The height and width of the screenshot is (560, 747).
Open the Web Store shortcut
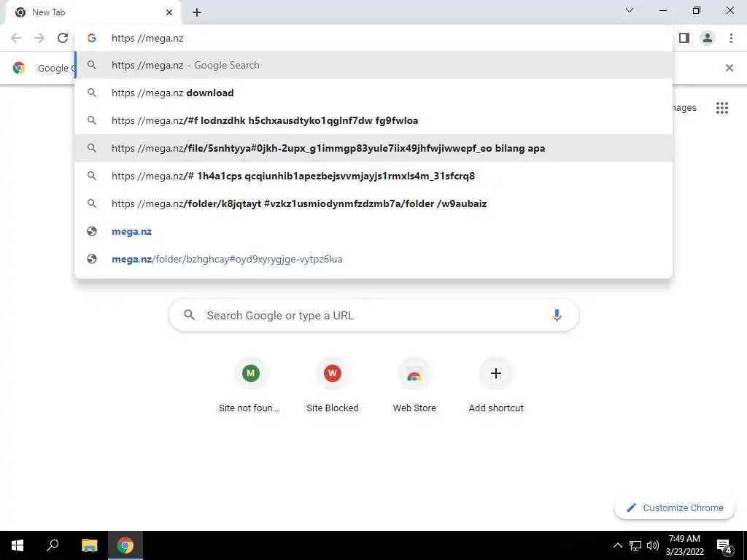(414, 385)
